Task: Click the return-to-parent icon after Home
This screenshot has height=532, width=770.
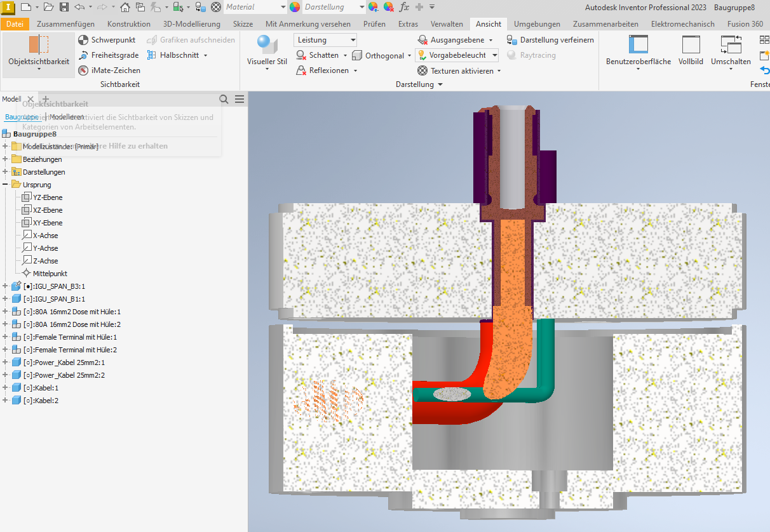Action: [140, 7]
